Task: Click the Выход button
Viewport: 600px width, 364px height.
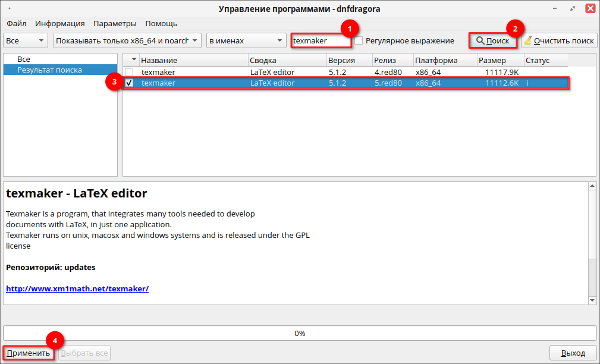Action: coord(573,353)
